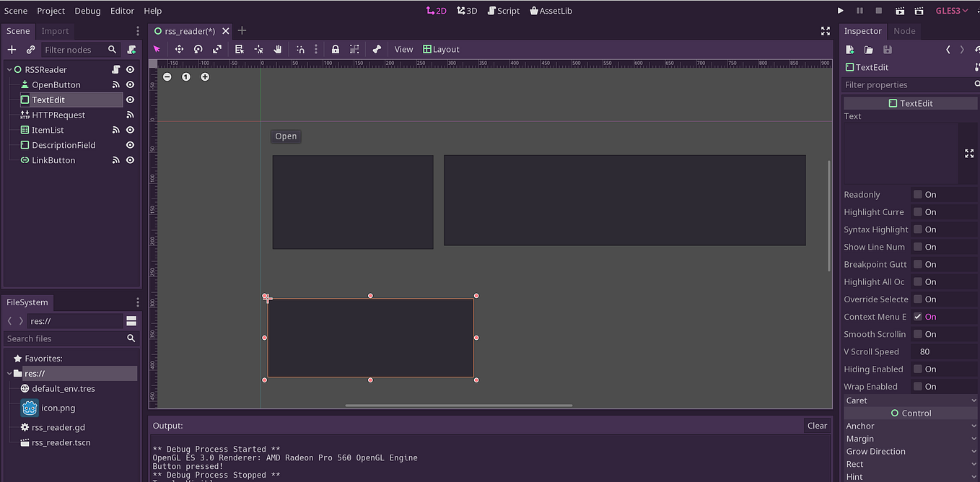
Task: Toggle visibility of the DescriptionField node
Action: [130, 145]
